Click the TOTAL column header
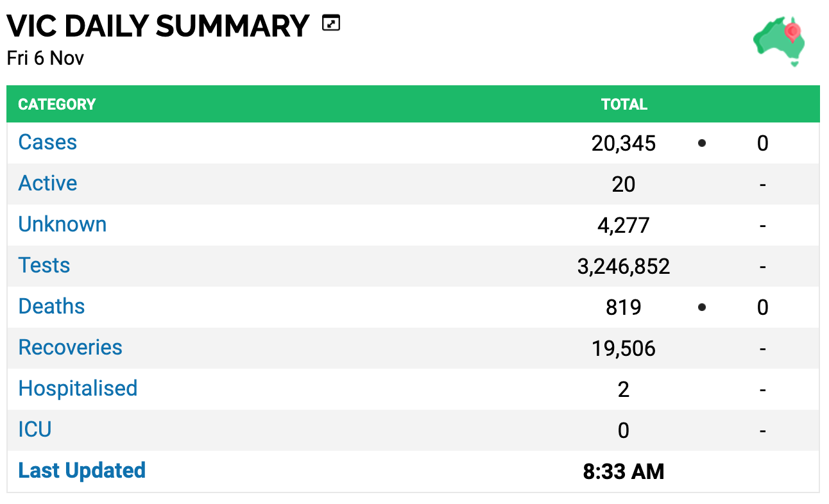 point(624,105)
